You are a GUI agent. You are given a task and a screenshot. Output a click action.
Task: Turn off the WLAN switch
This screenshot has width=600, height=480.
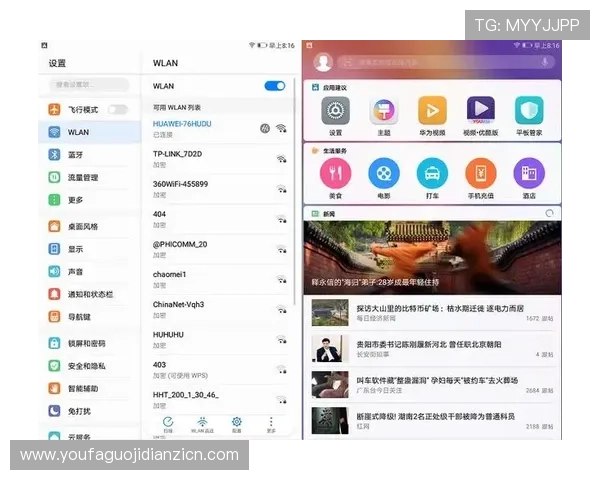click(x=275, y=86)
